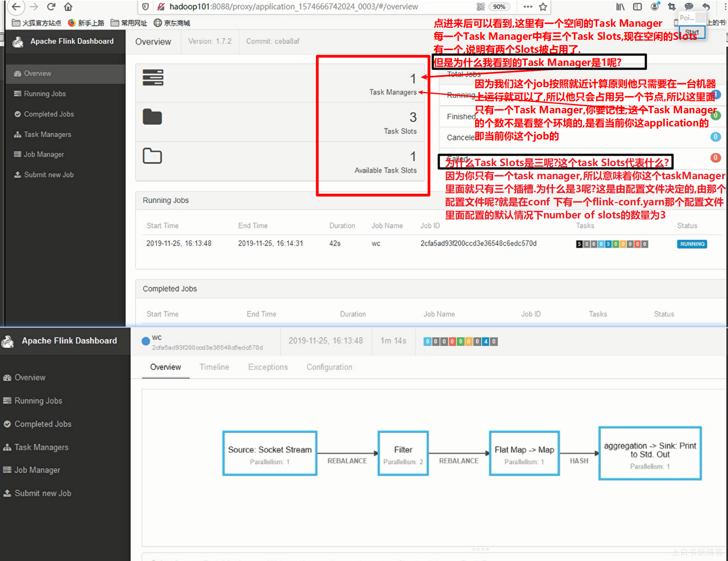The image size is (728, 561).
Task: Switch to the Configuration tab
Action: [x=329, y=367]
